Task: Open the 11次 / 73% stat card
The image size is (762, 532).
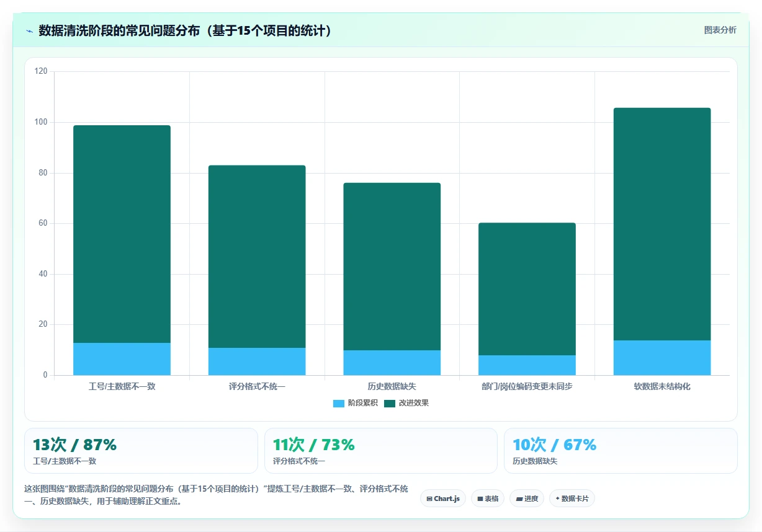Action: (x=381, y=451)
